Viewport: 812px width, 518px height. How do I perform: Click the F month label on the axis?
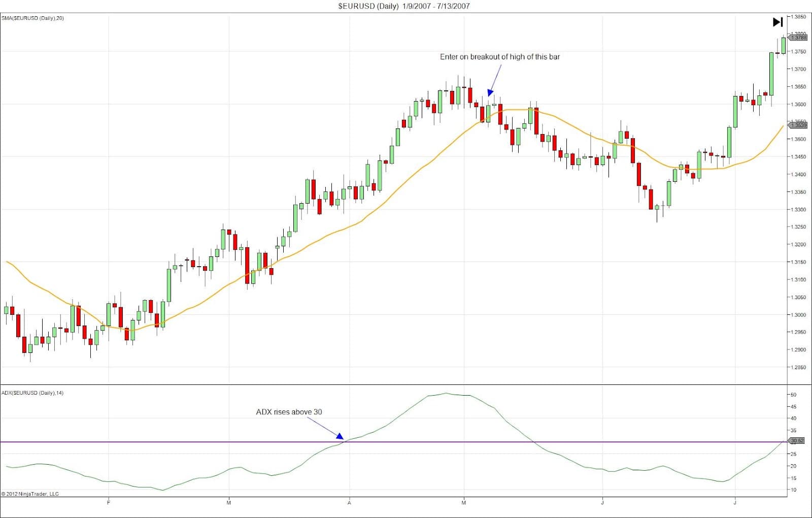pyautogui.click(x=108, y=503)
